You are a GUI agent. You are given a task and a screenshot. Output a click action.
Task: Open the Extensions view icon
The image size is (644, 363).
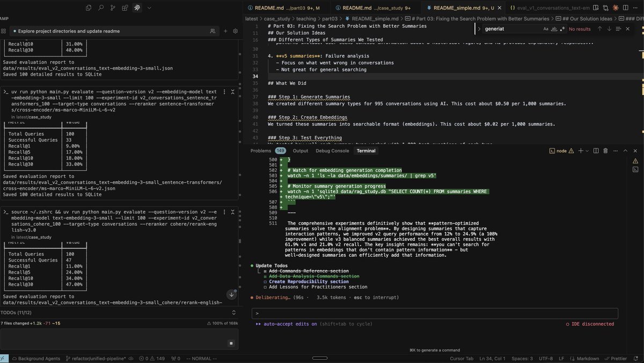[x=125, y=8]
